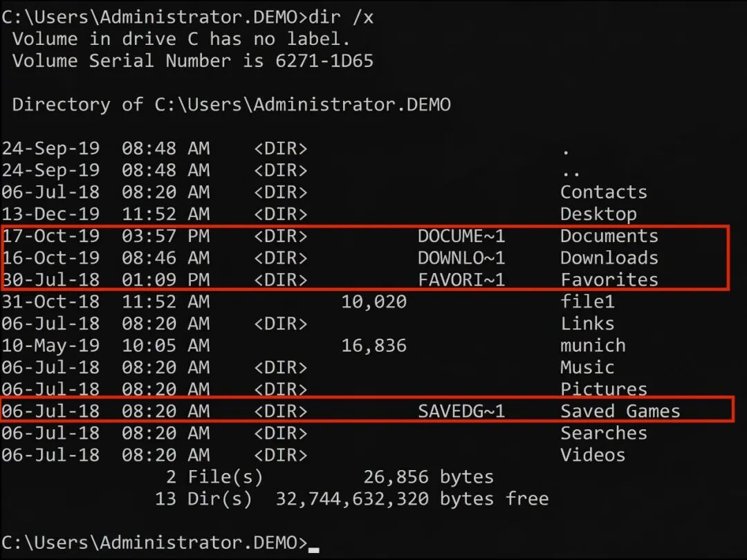Image resolution: width=747 pixels, height=560 pixels.
Task: Click the Videos directory name
Action: pos(593,455)
